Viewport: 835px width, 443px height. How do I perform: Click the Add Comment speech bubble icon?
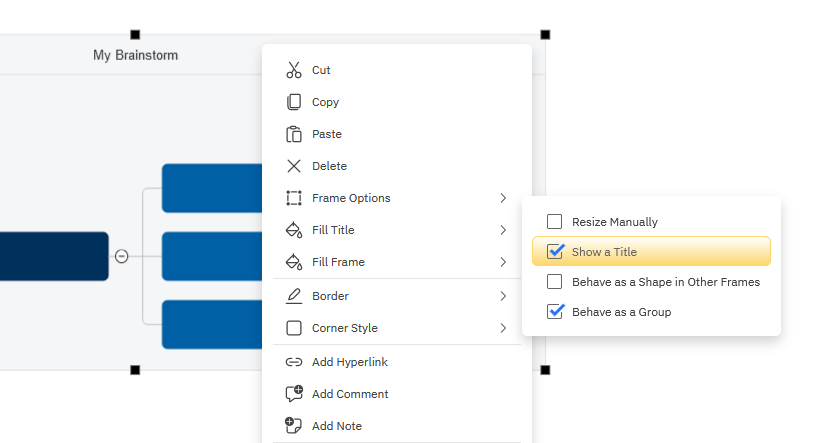tap(293, 394)
